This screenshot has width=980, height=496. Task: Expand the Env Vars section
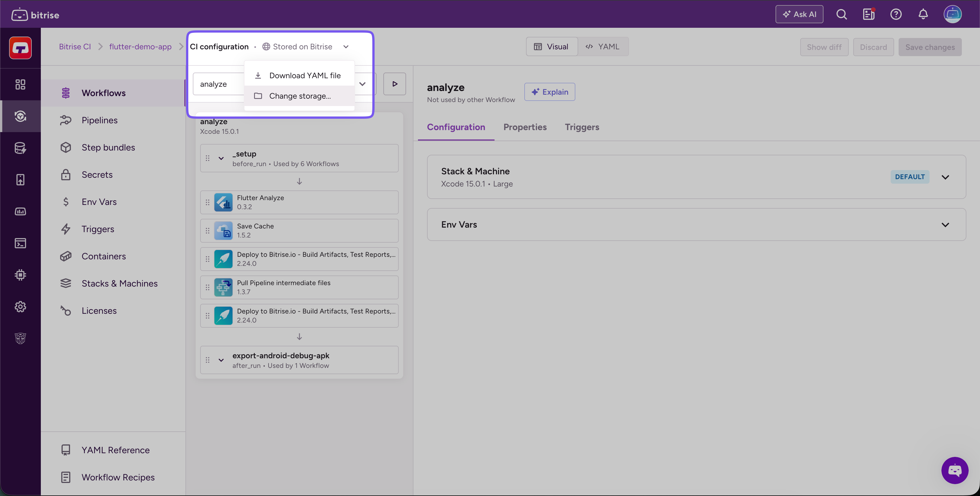(x=945, y=225)
